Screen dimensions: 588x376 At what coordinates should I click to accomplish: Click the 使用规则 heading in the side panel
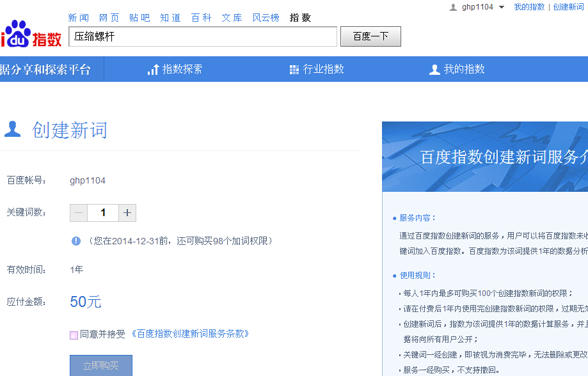tap(418, 276)
